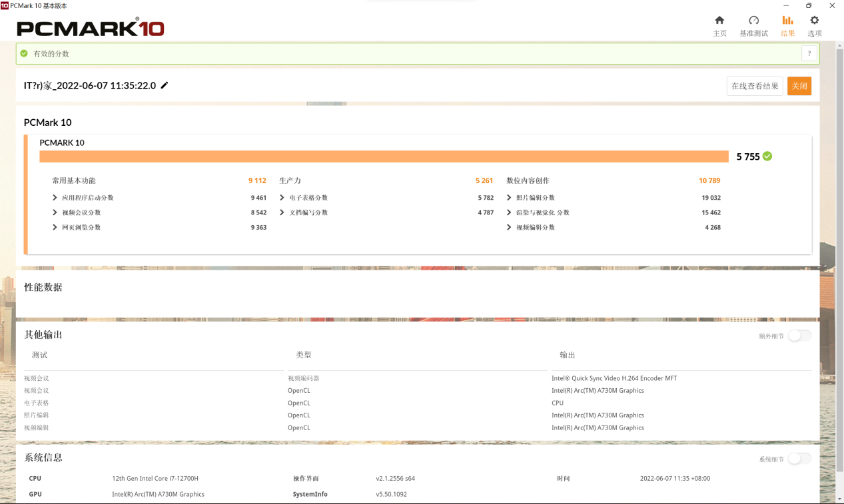Viewport: 844px width, 504px height.
Task: Open the Benchmark tests (基准测试) gauge icon
Action: (753, 21)
